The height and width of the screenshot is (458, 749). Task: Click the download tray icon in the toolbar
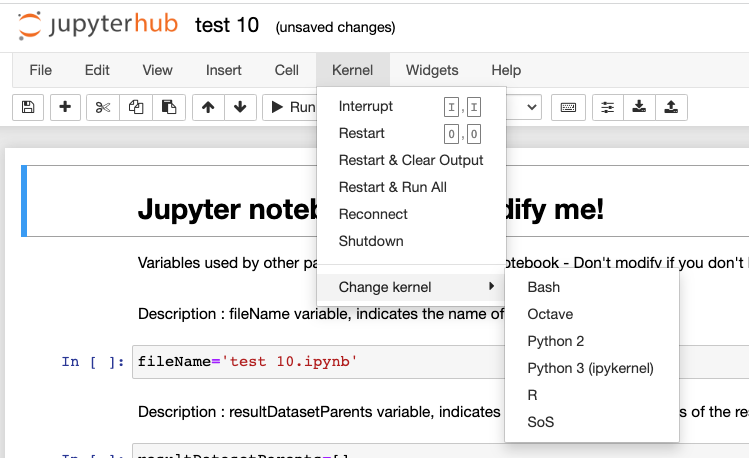(x=639, y=107)
